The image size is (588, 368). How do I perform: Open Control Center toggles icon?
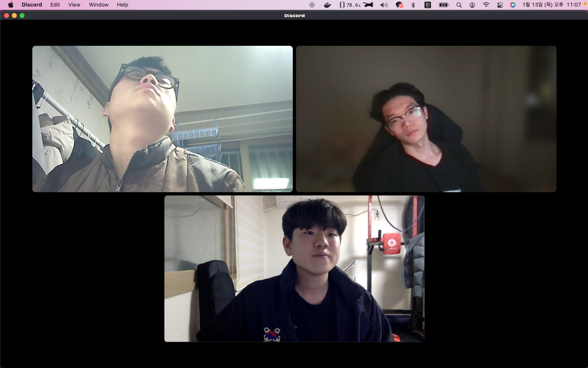(x=500, y=5)
